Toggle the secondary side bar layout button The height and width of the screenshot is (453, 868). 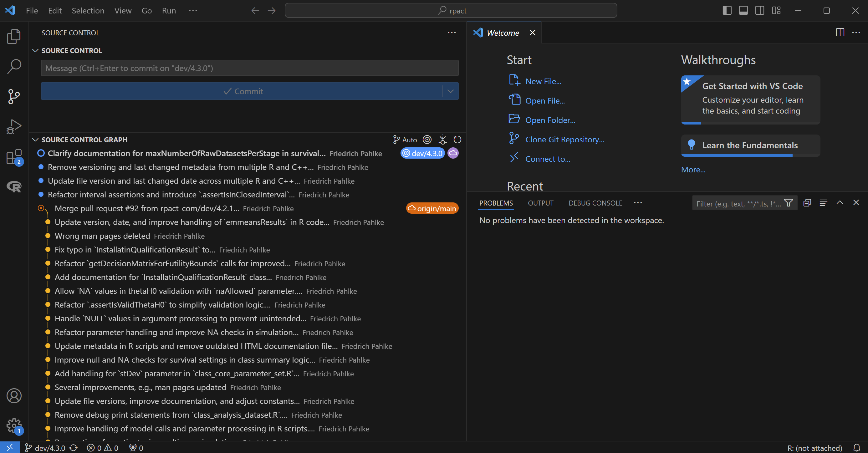(x=759, y=10)
